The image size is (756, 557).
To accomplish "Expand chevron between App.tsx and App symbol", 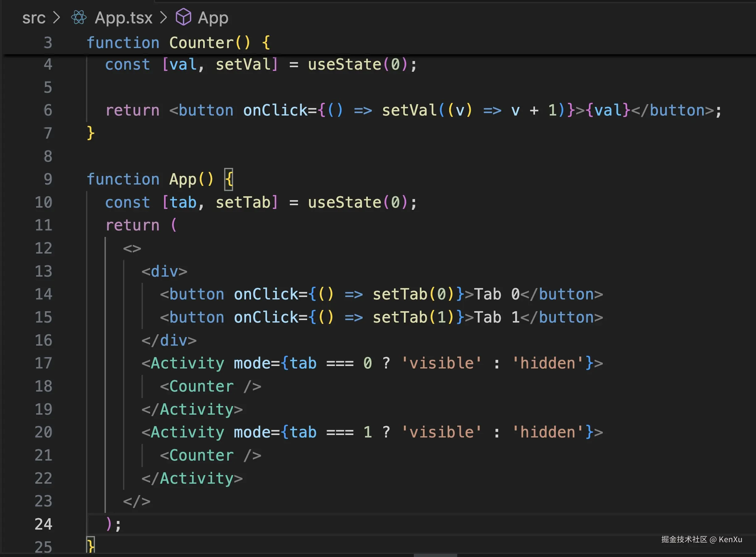I will coord(164,18).
